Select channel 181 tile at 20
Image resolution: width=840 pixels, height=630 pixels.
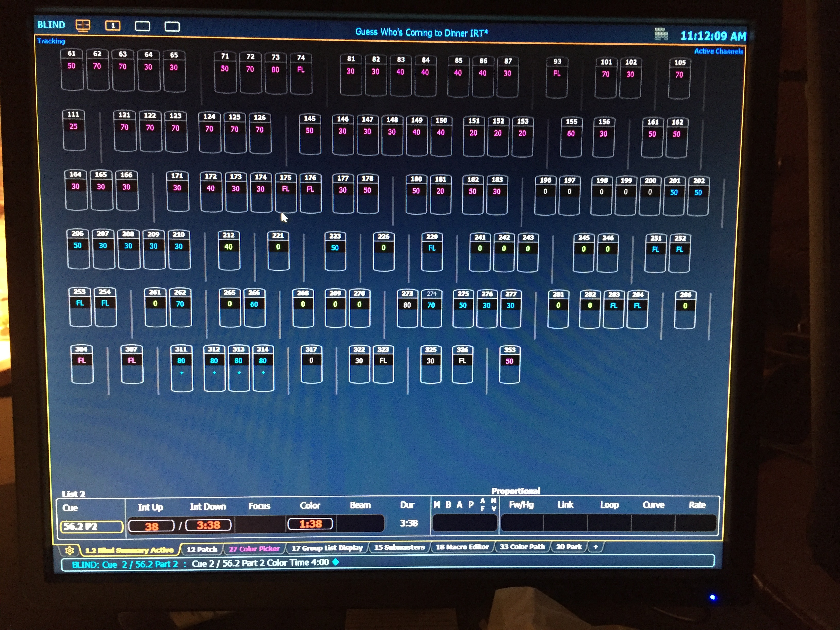(441, 195)
